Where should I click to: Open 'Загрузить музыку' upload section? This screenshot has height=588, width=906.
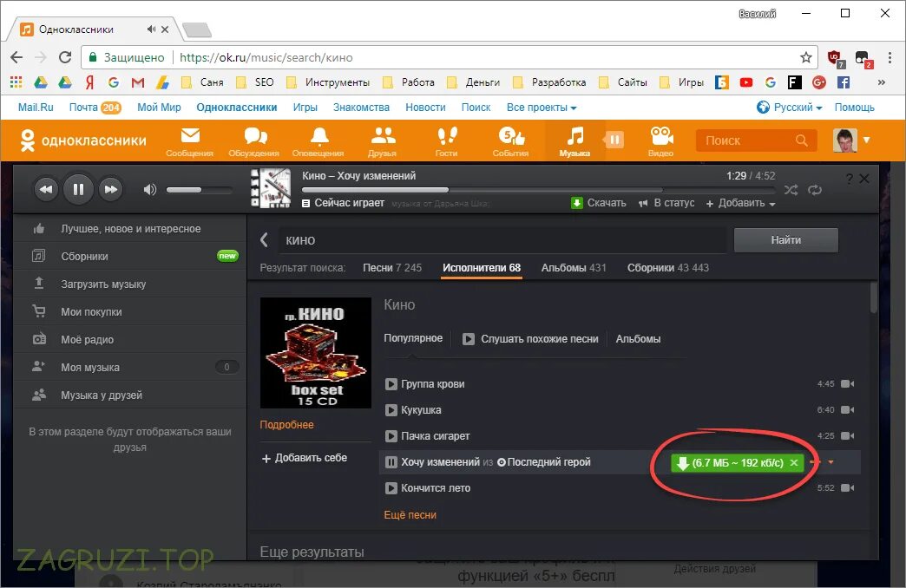tap(130, 284)
